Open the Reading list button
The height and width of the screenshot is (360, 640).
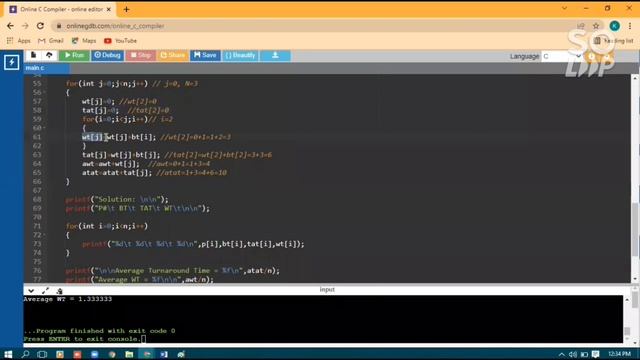pos(613,41)
